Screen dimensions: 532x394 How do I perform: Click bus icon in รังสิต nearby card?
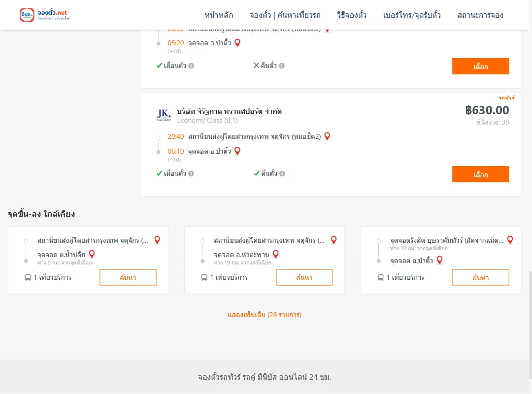point(381,278)
